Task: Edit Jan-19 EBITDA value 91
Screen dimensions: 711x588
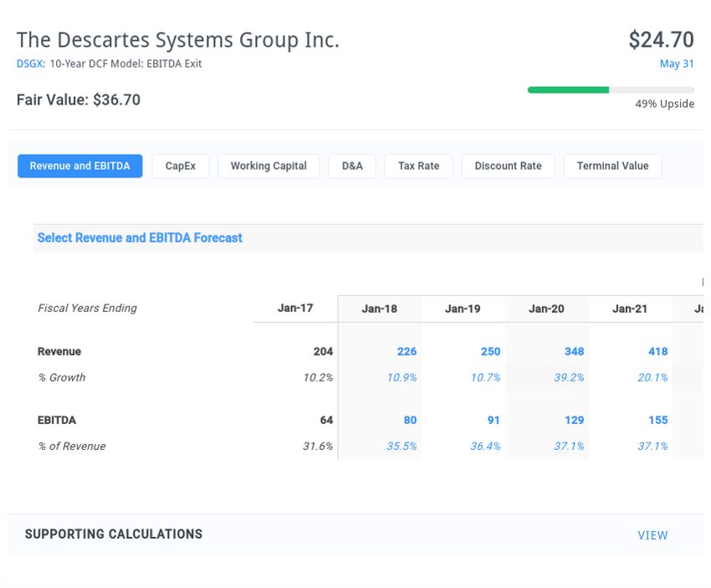Action: (494, 420)
